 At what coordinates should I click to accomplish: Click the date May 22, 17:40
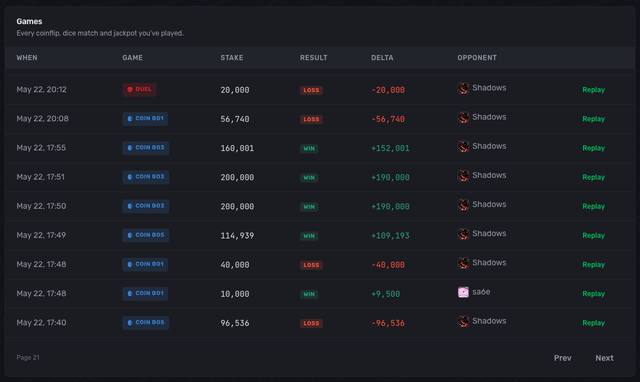click(41, 323)
